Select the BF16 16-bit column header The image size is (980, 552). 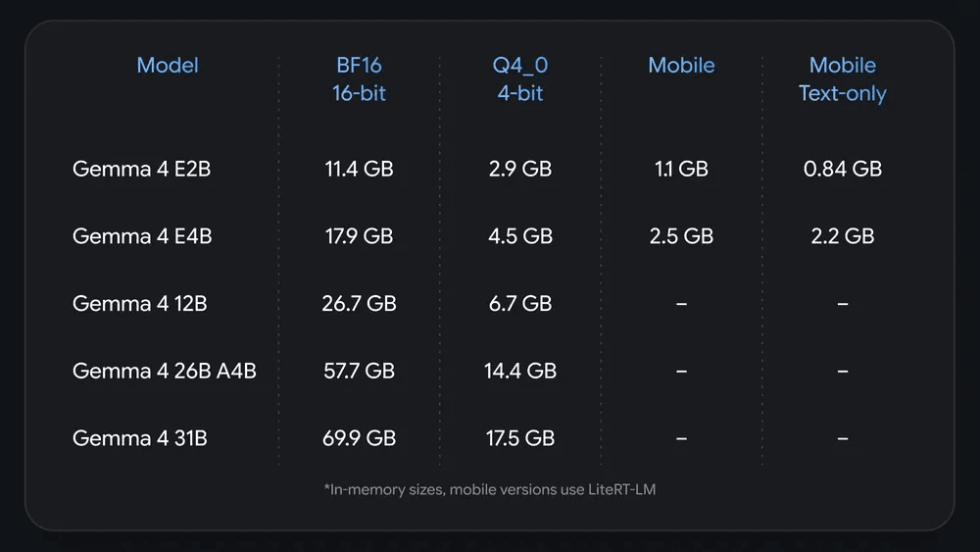[359, 78]
